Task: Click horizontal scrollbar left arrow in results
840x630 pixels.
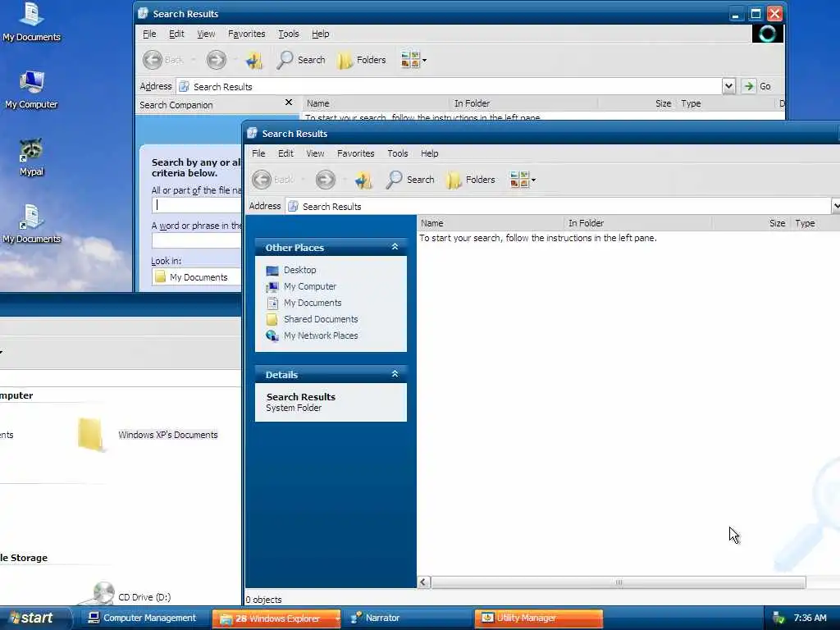Action: click(424, 582)
